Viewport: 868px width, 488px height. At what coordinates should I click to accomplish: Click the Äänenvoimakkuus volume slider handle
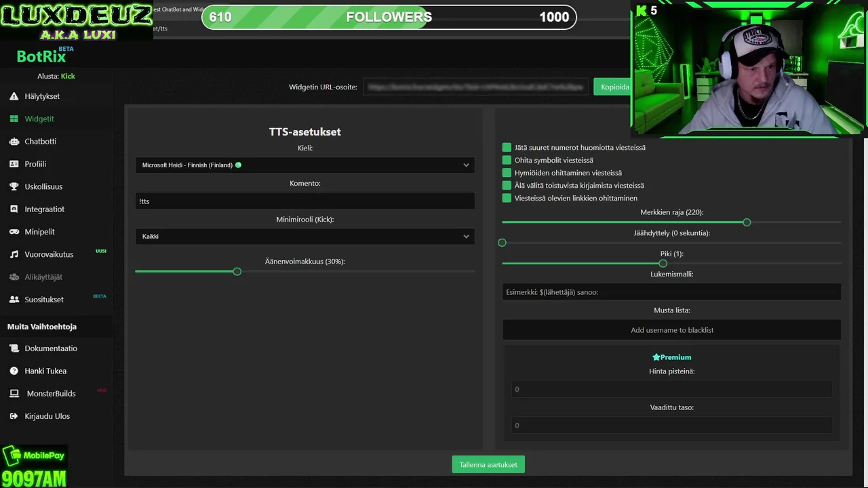[x=237, y=271]
